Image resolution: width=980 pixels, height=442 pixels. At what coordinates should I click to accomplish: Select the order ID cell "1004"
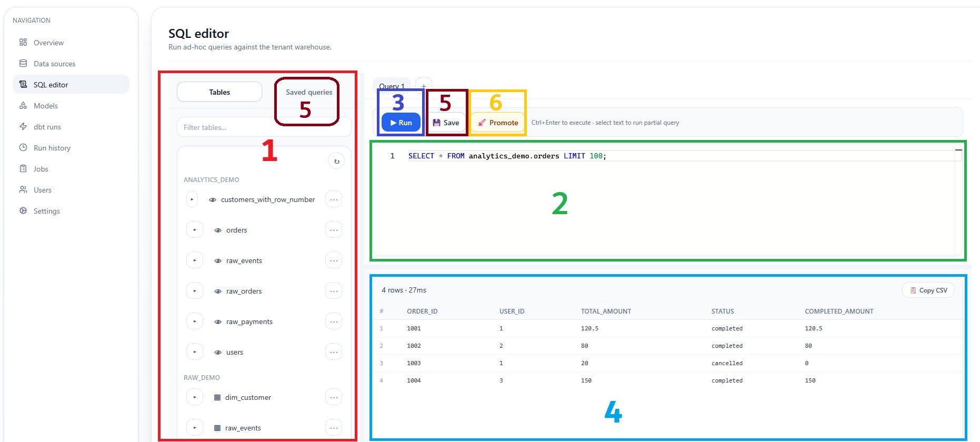pos(414,380)
